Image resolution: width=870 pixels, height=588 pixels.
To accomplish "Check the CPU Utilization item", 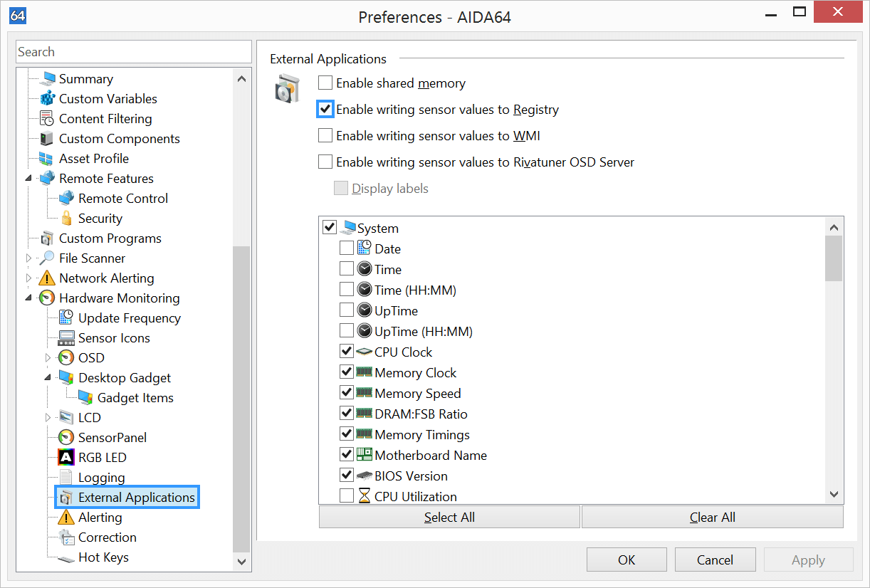I will pyautogui.click(x=347, y=496).
